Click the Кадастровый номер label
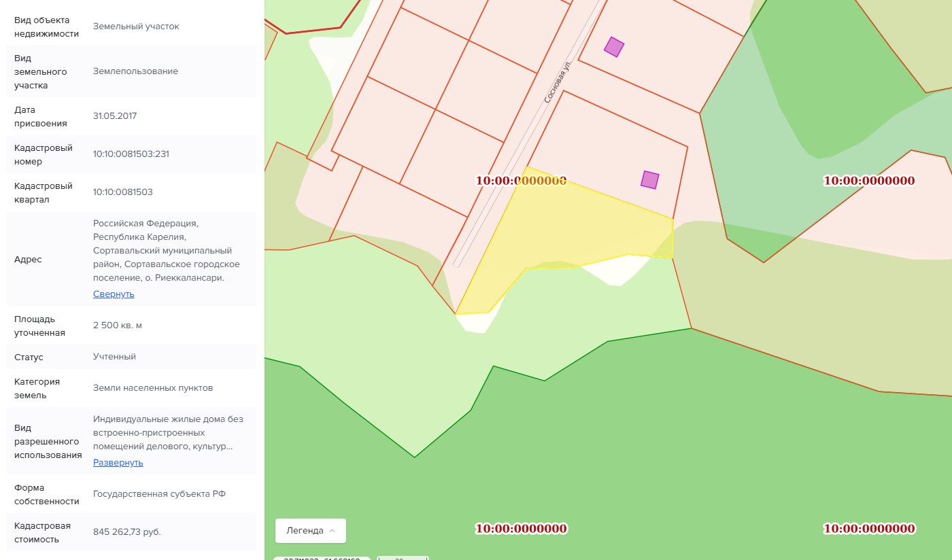Screen dimensions: 952x560 point(44,154)
